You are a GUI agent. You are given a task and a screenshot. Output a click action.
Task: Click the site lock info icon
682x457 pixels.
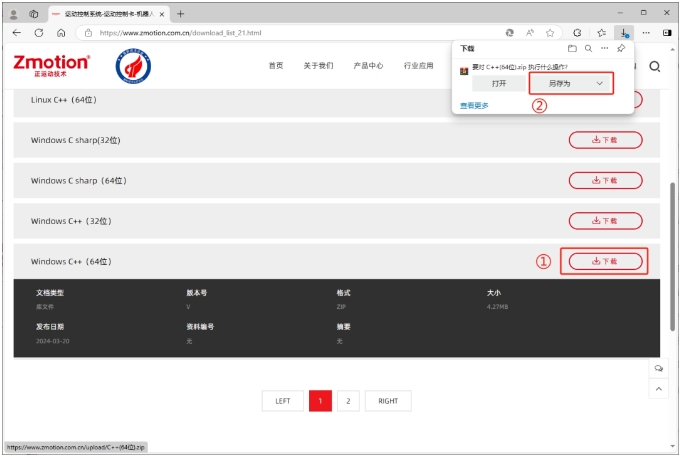point(88,33)
